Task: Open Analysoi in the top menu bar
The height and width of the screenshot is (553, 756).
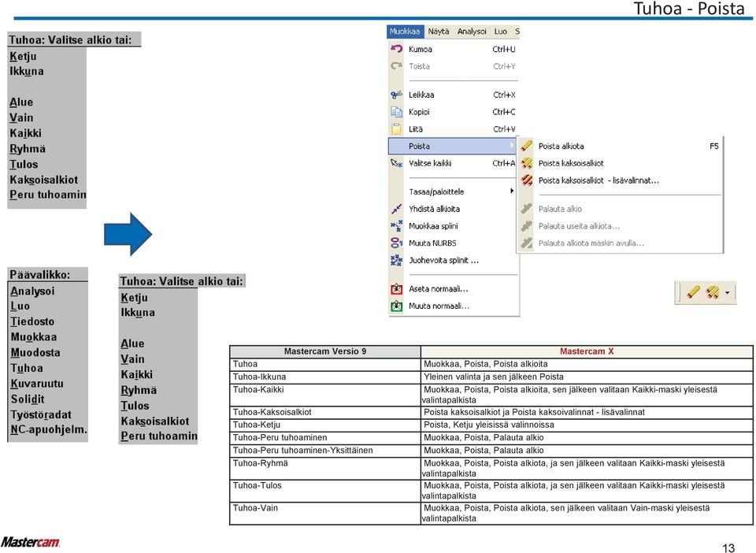Action: [x=472, y=32]
